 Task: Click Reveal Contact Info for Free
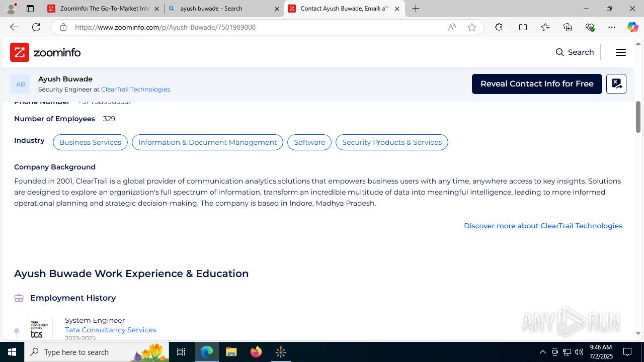[537, 84]
